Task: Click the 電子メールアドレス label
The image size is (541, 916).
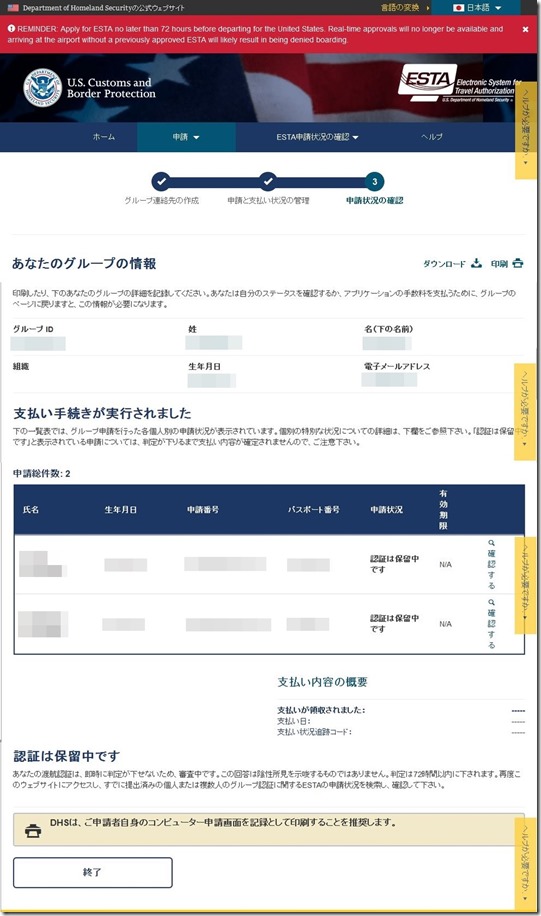Action: 397,366
